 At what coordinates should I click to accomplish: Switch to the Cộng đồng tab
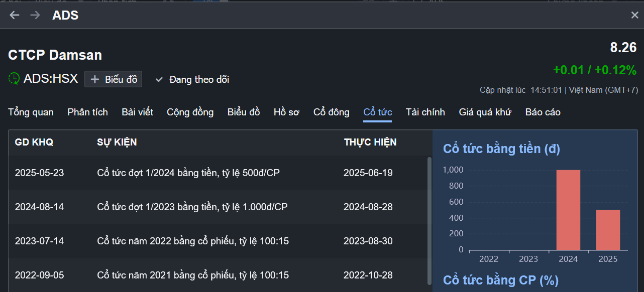[190, 112]
